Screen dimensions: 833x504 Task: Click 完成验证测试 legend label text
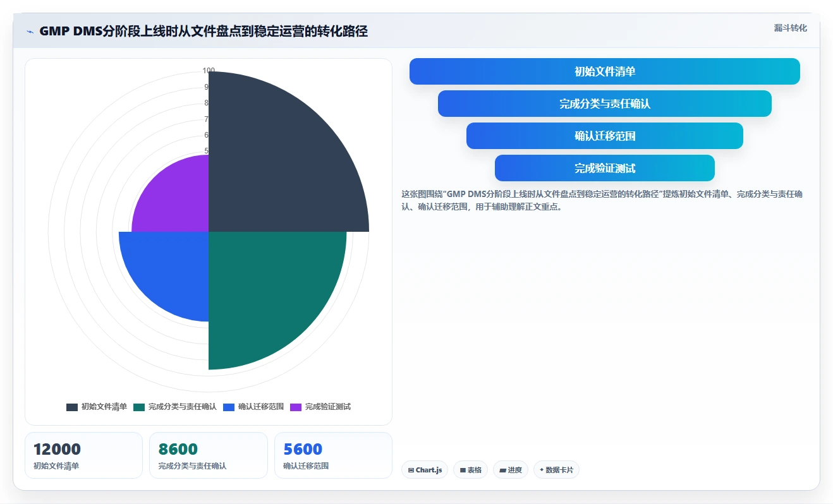coord(328,407)
